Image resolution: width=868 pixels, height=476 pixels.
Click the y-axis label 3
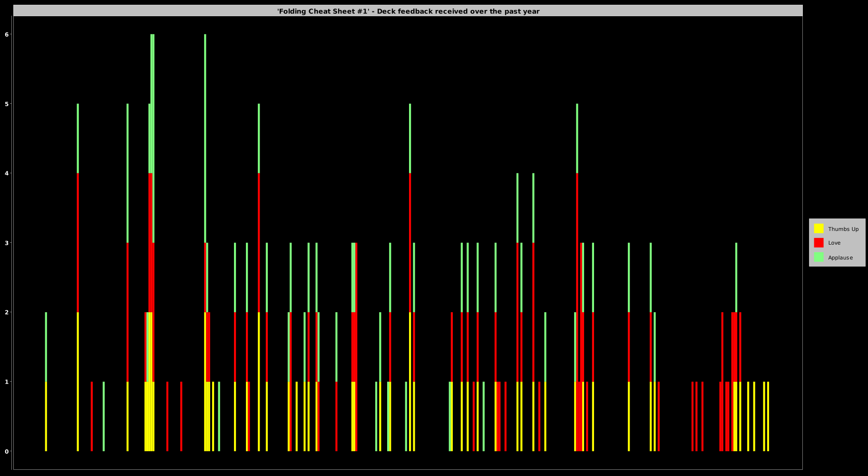click(7, 243)
